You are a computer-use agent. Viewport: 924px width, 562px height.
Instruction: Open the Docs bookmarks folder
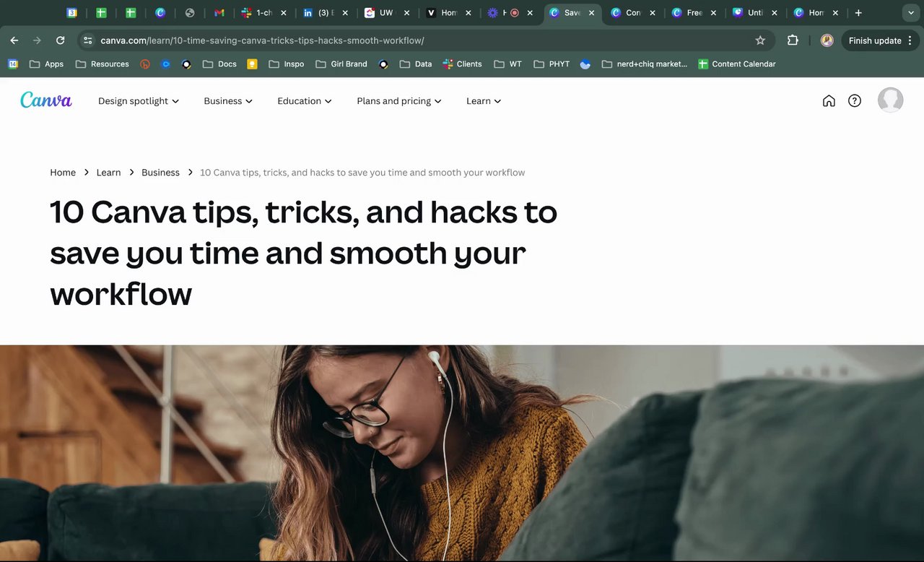219,64
